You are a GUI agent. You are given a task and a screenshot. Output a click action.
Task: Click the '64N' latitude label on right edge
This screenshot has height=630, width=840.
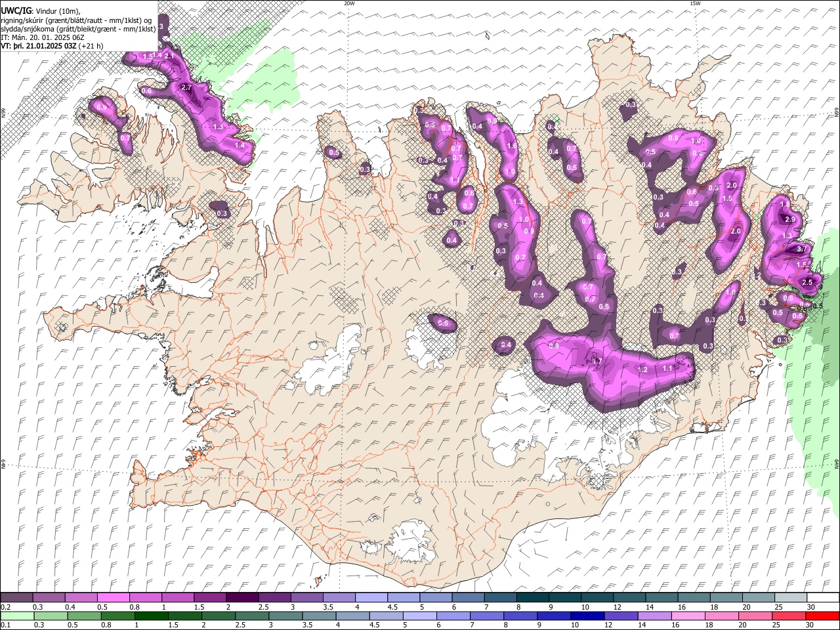point(837,463)
